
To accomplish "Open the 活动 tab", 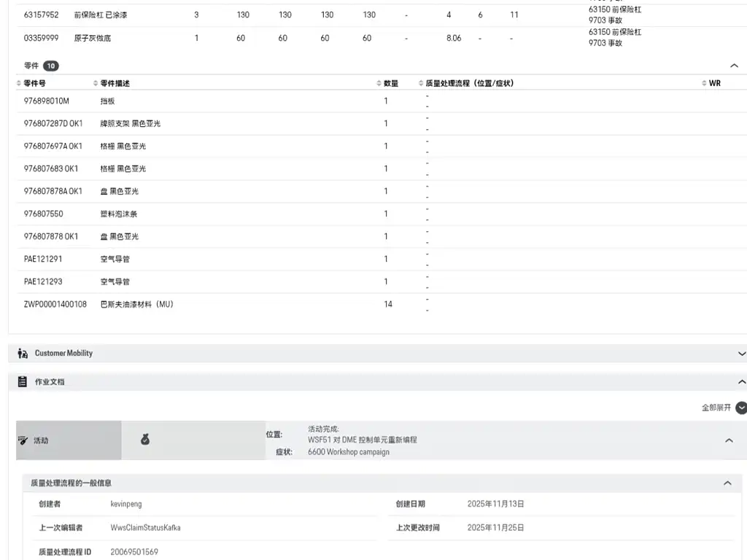I will tap(69, 440).
